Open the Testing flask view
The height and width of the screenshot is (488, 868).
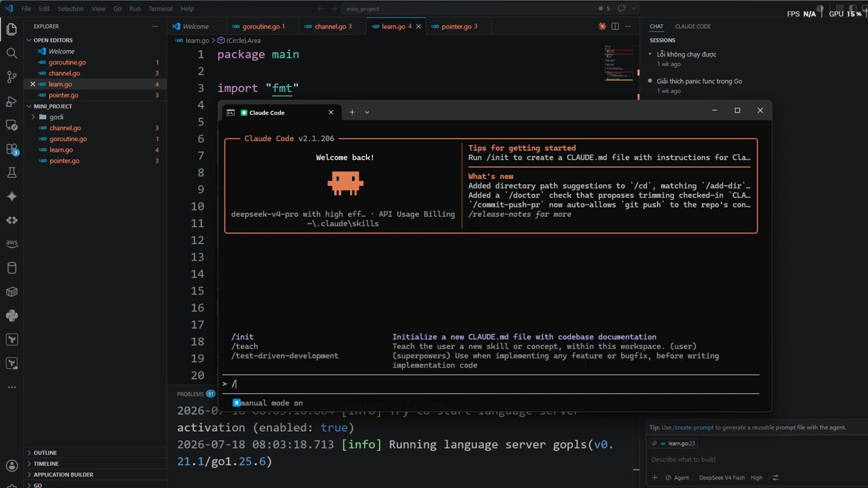click(12, 173)
